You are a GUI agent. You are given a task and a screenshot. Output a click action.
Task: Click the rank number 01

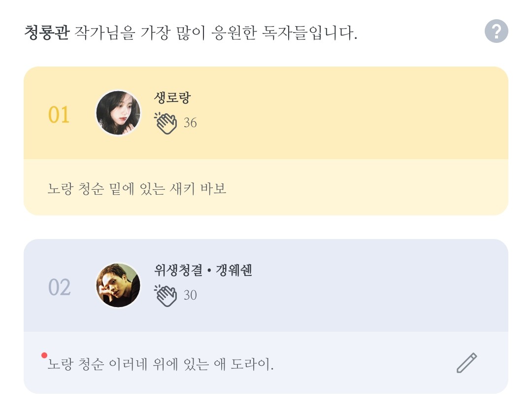coord(59,115)
